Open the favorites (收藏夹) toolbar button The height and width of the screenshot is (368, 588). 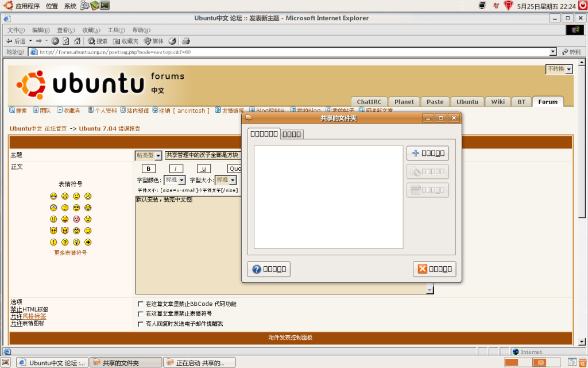point(126,41)
